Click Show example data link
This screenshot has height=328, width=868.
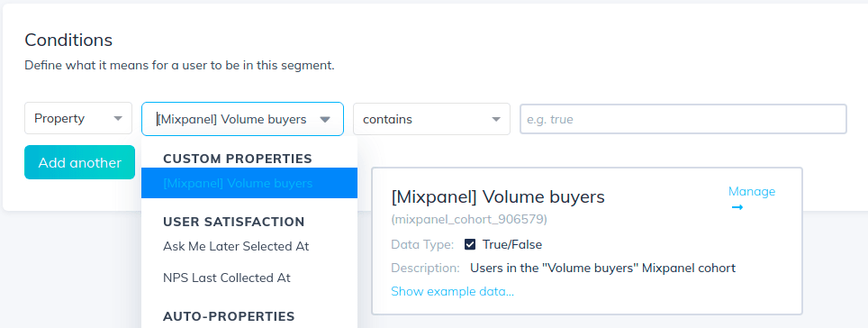(452, 291)
